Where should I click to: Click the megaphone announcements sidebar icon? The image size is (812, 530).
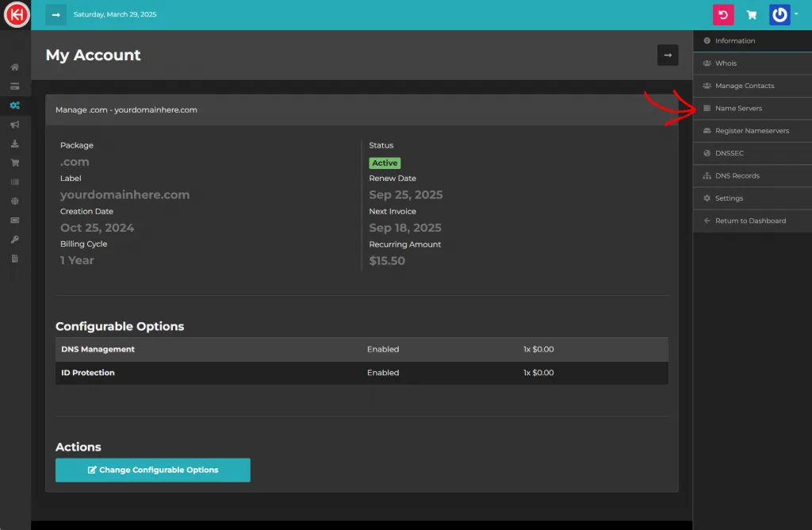pyautogui.click(x=14, y=125)
